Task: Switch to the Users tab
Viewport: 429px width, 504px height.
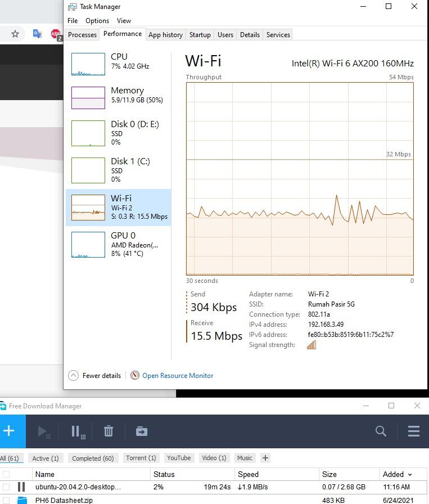Action: pyautogui.click(x=225, y=35)
